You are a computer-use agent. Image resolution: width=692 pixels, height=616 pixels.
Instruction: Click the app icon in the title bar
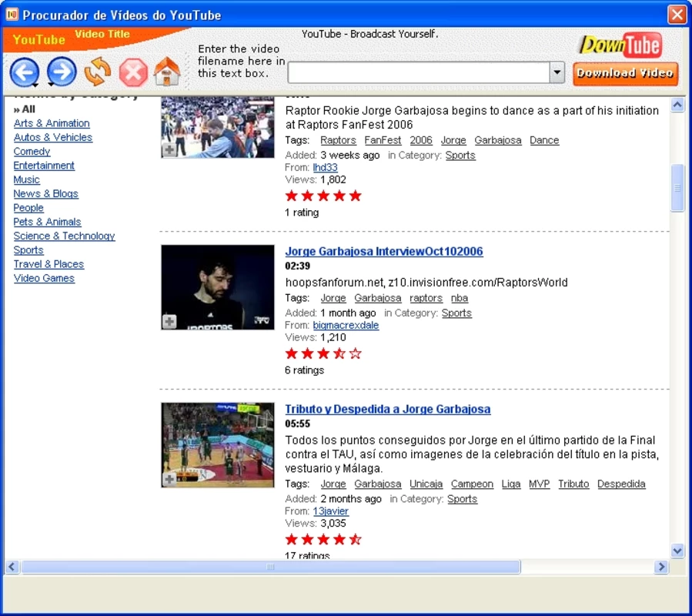point(12,15)
